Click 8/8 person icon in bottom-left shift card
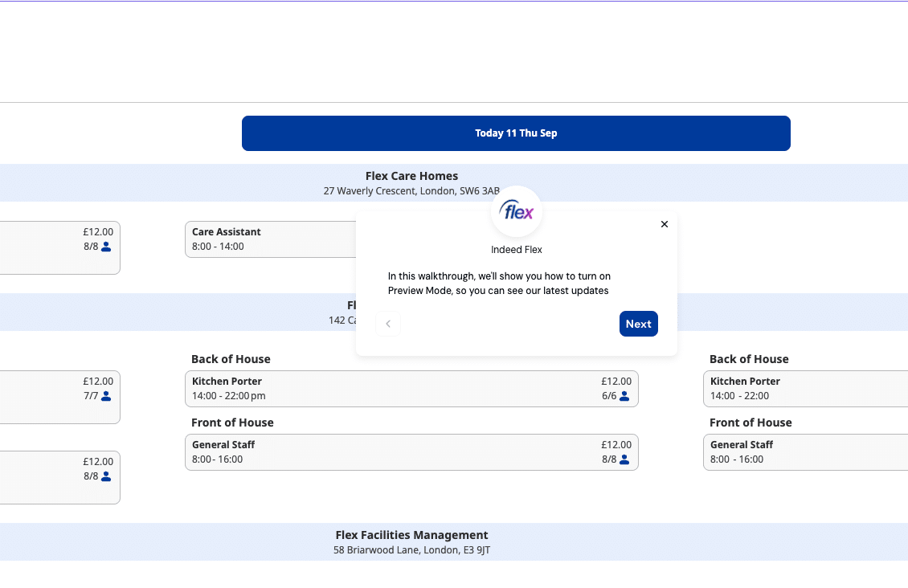 tap(106, 476)
